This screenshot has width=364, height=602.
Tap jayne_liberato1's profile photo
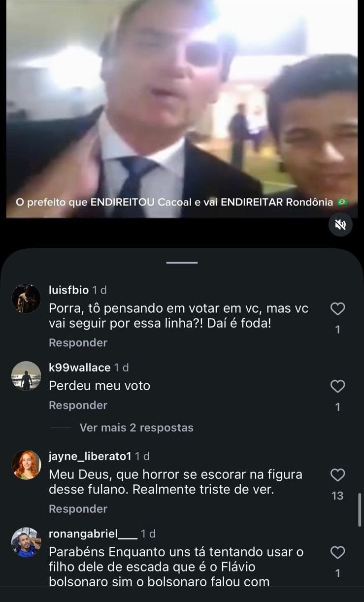[26, 465]
